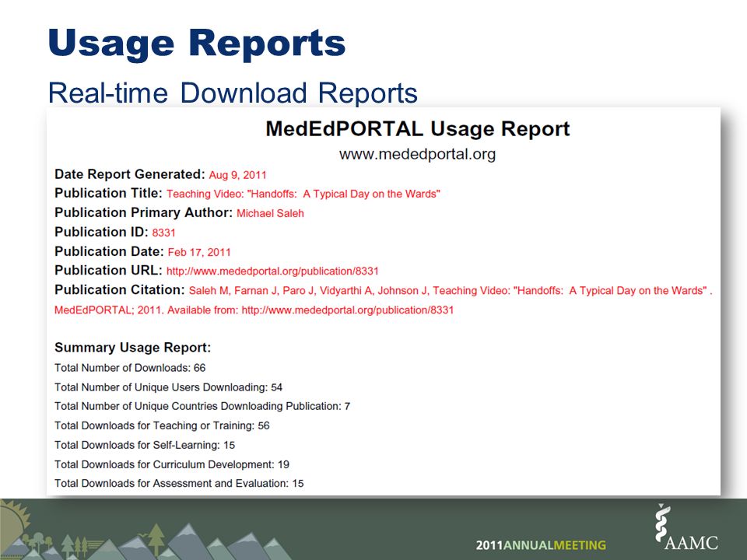Click 'Total Downloads for Assessment and Evaluation: 15'

tap(179, 483)
